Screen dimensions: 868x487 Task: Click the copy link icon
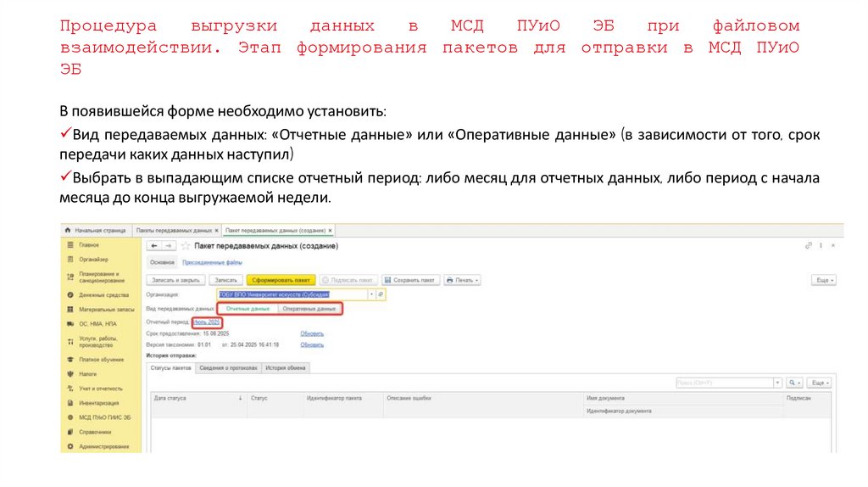pos(808,245)
